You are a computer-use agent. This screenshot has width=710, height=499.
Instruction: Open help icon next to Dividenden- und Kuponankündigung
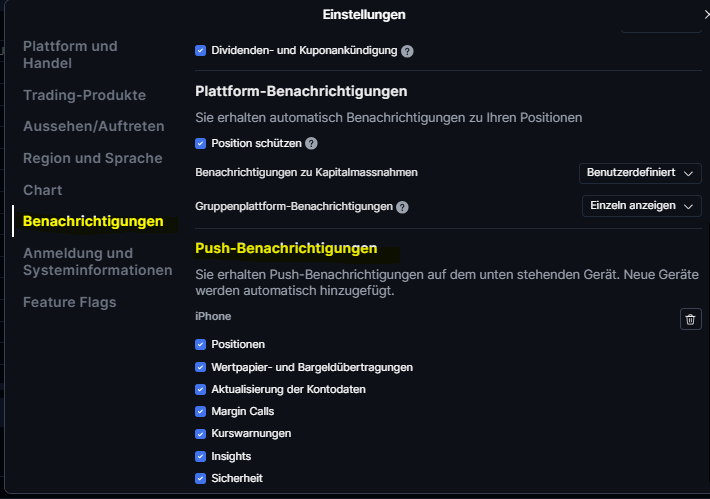407,51
